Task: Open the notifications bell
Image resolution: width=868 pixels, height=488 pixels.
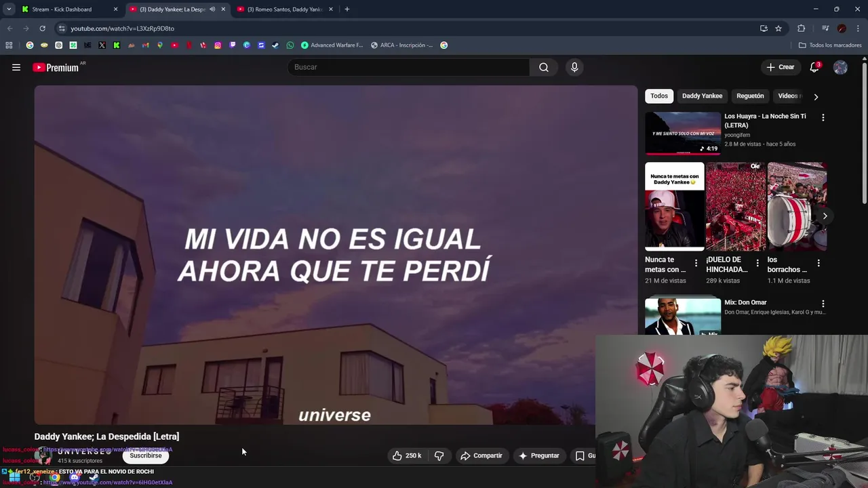Action: point(815,67)
